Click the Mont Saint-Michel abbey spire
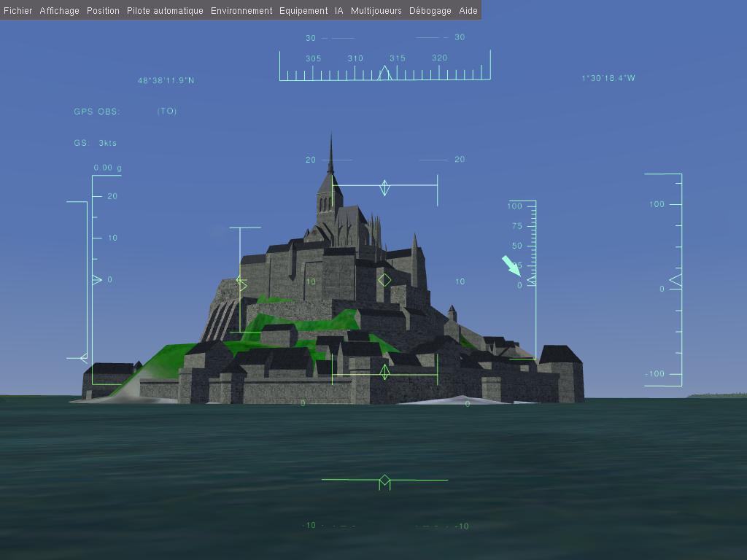The height and width of the screenshot is (560, 747). (x=330, y=155)
